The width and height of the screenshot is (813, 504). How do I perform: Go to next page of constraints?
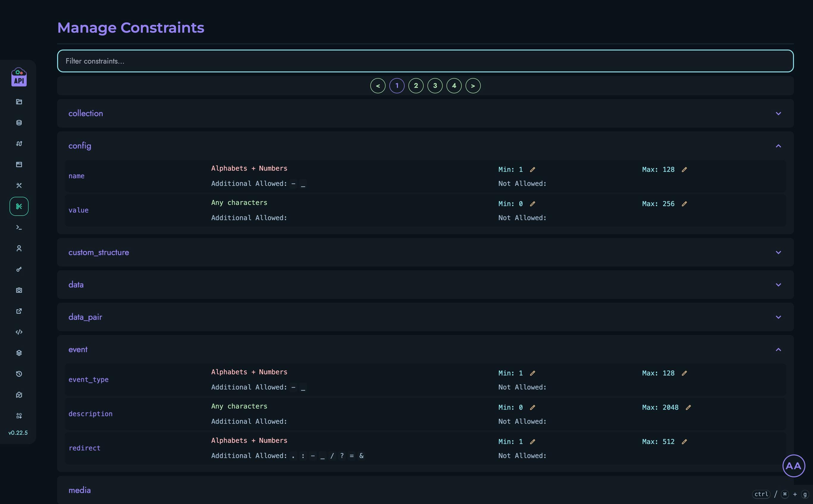coord(473,86)
